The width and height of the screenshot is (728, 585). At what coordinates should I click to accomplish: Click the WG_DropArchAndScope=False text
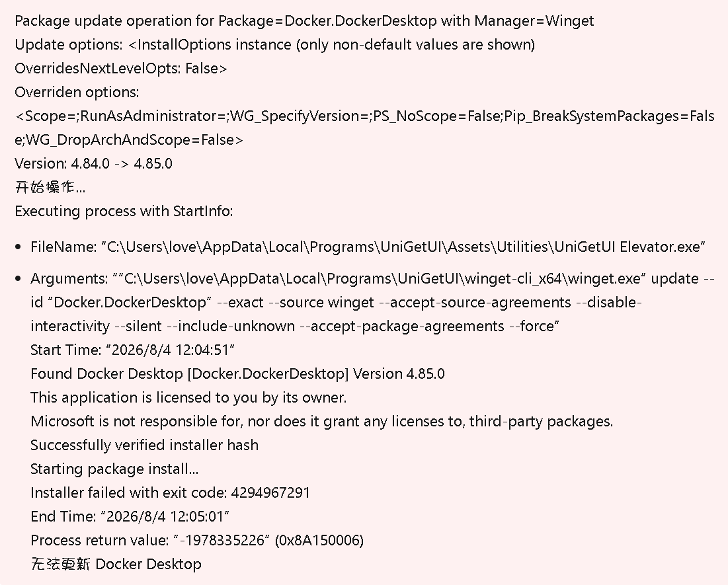coord(129,139)
